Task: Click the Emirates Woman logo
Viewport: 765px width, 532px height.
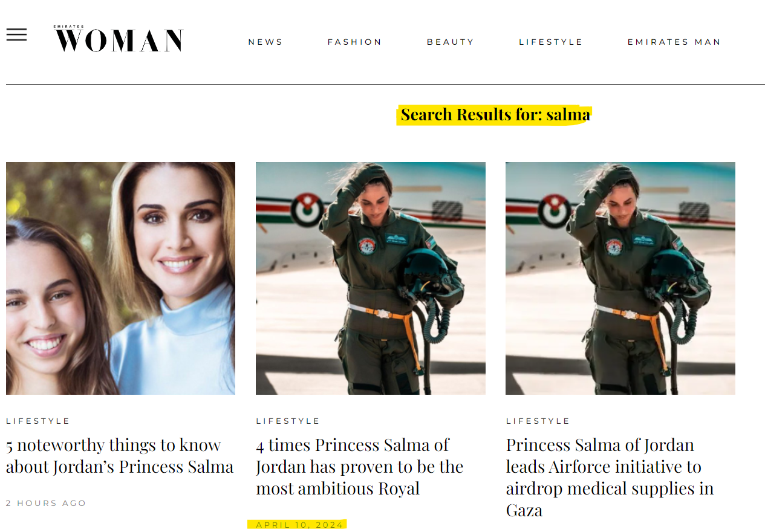Action: [x=119, y=39]
